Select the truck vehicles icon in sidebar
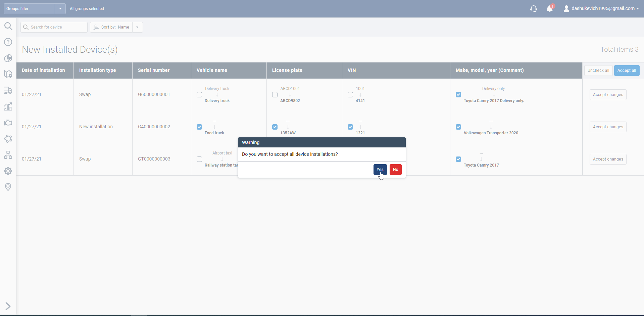The width and height of the screenshot is (644, 316). 8,90
